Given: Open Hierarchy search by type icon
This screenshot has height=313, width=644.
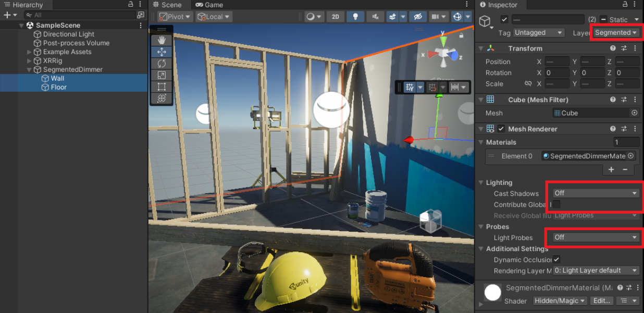Looking at the screenshot, I should (141, 15).
